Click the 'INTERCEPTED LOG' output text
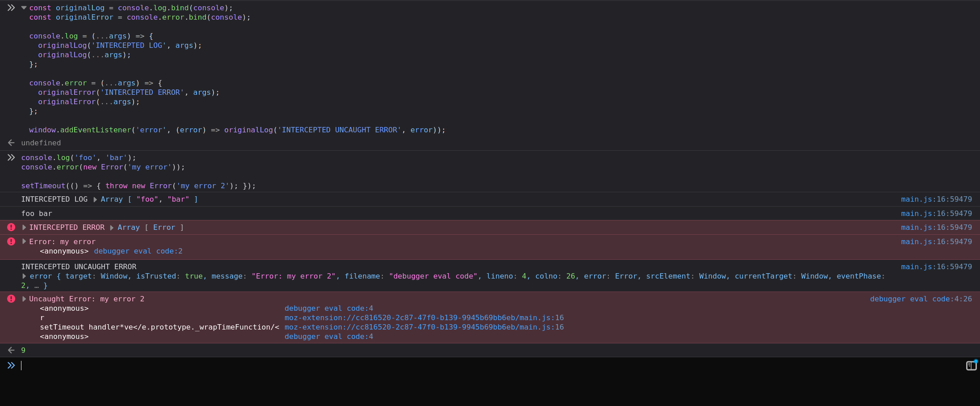 (x=54, y=199)
